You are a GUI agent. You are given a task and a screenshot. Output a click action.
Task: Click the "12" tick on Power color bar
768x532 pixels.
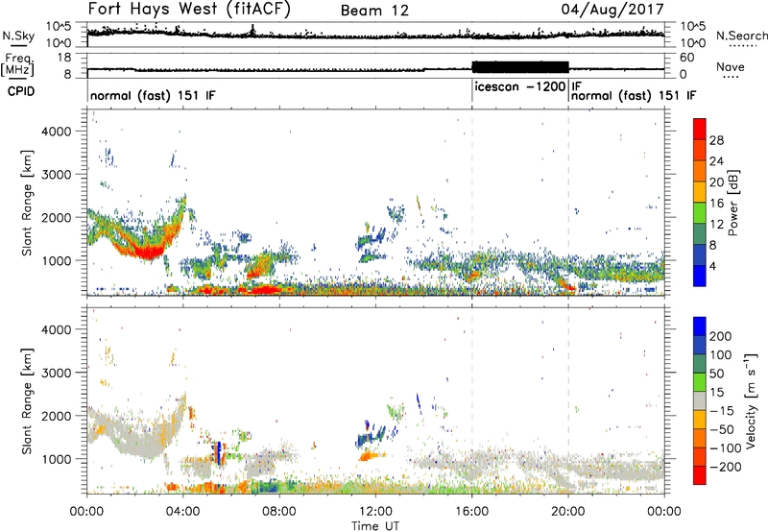pos(716,225)
